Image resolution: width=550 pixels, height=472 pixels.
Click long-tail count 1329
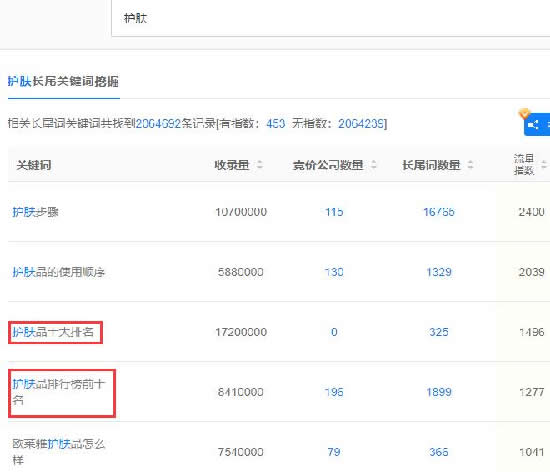[439, 272]
